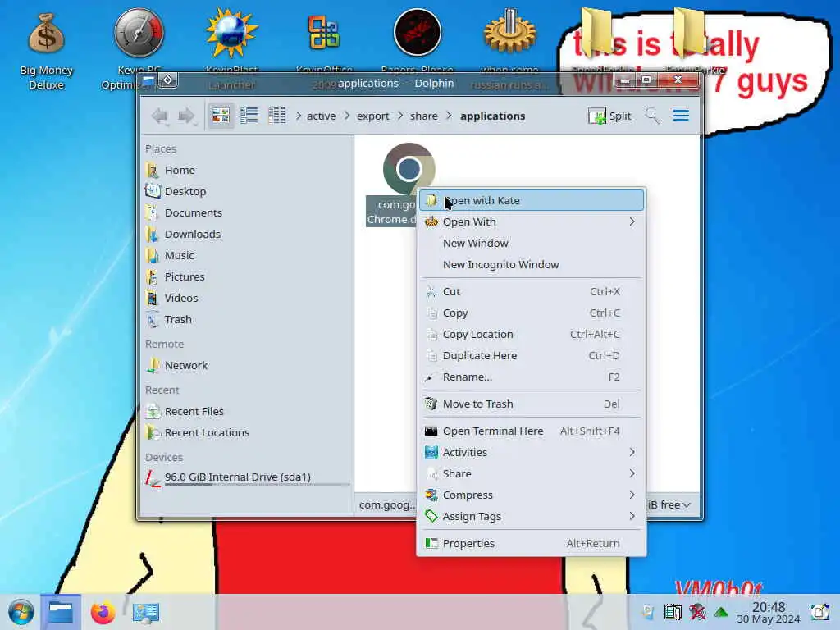This screenshot has height=630, width=840.
Task: Click the Dolphin Back arrow
Action: tap(160, 116)
